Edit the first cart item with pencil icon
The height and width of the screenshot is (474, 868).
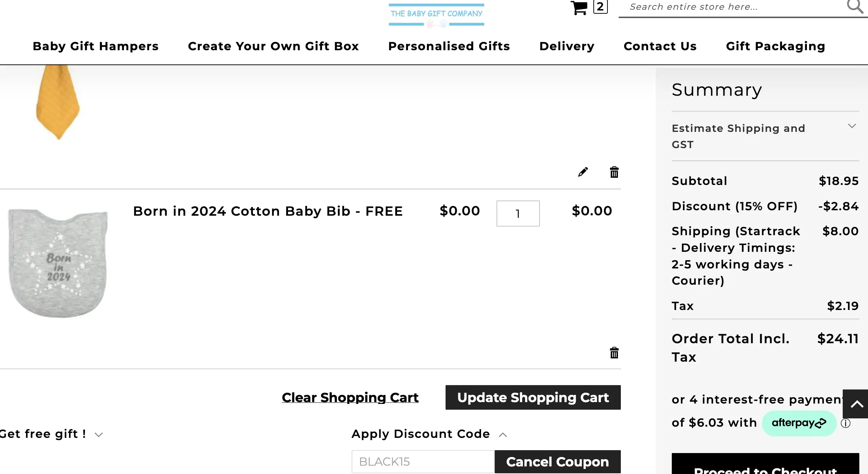[583, 172]
